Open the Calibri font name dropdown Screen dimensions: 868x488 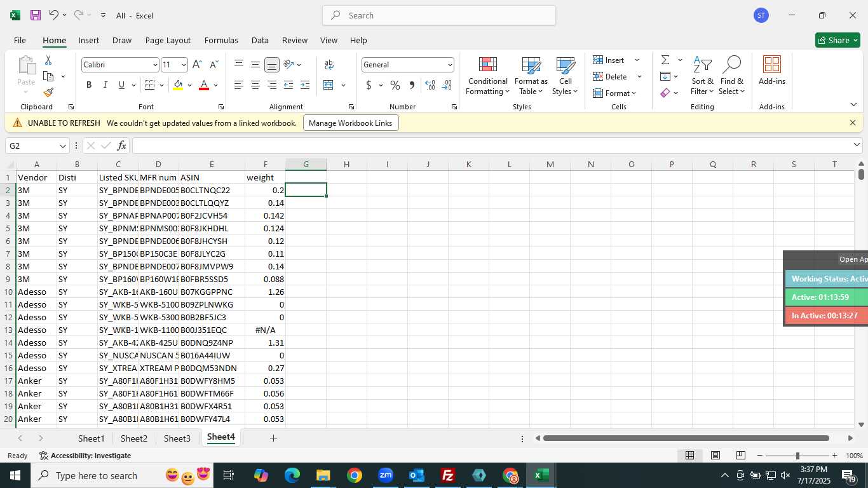155,65
